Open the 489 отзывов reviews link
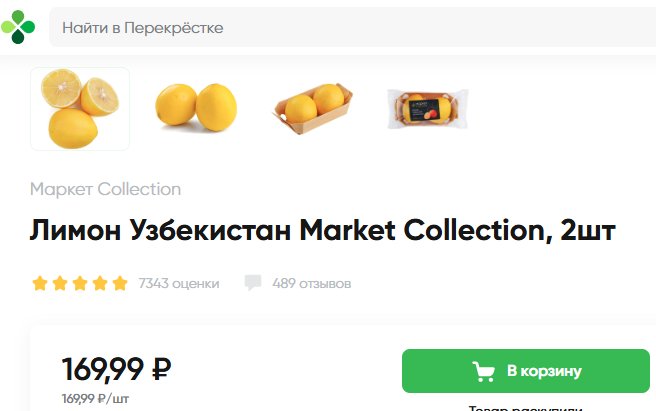The height and width of the screenshot is (411, 656). click(312, 283)
